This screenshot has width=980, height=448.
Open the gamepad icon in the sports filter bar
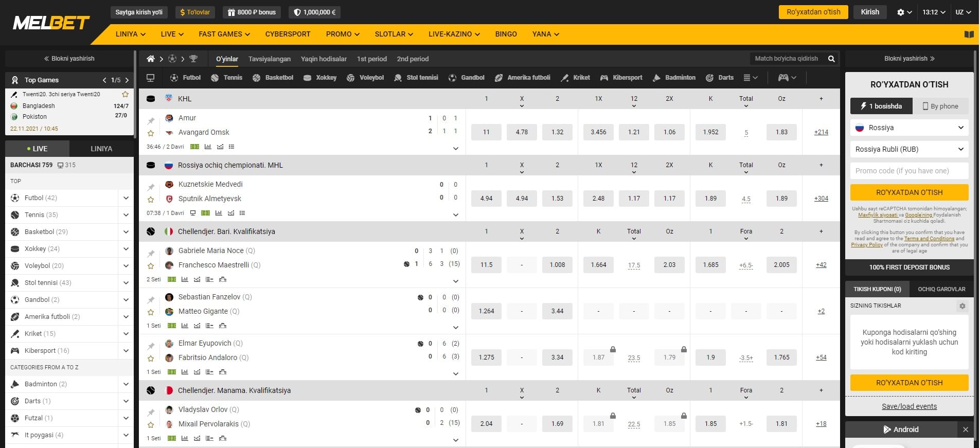click(x=787, y=78)
